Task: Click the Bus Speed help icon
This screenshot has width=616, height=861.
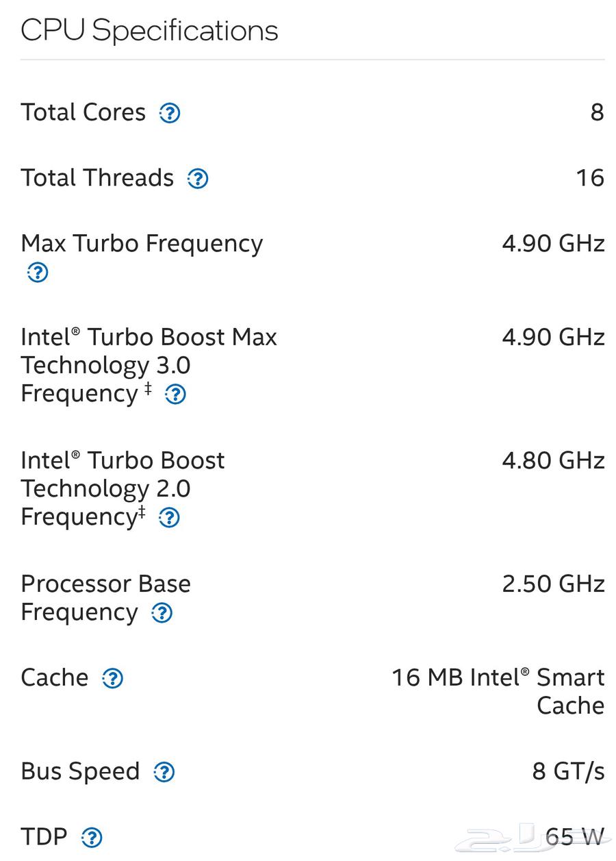Action: [164, 772]
